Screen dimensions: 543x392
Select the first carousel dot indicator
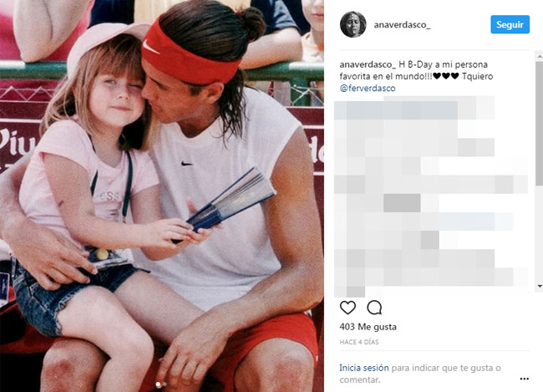tap(158, 384)
